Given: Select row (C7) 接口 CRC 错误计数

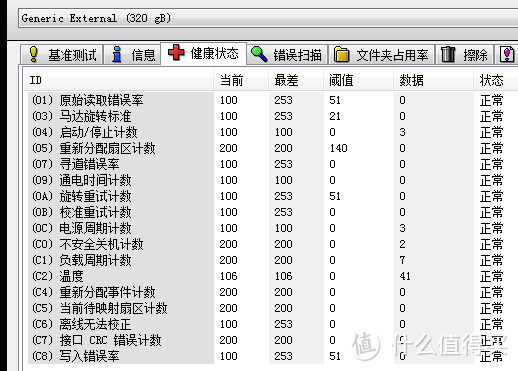Looking at the screenshot, I should coord(272,340).
